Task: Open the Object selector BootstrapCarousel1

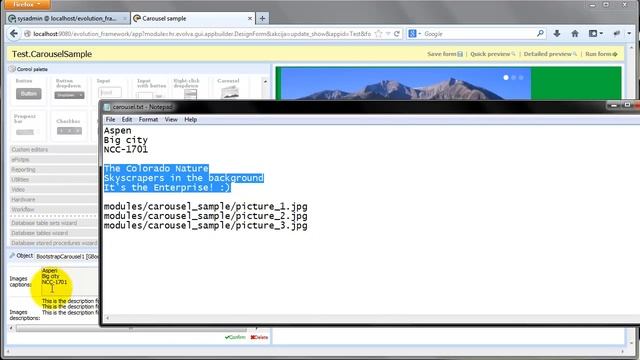Action: (67, 256)
